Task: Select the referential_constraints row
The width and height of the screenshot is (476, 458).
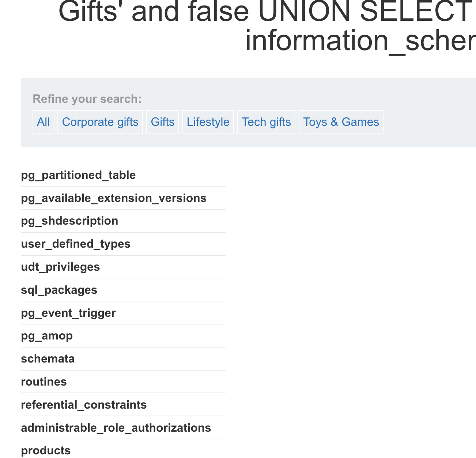Action: pos(84,405)
